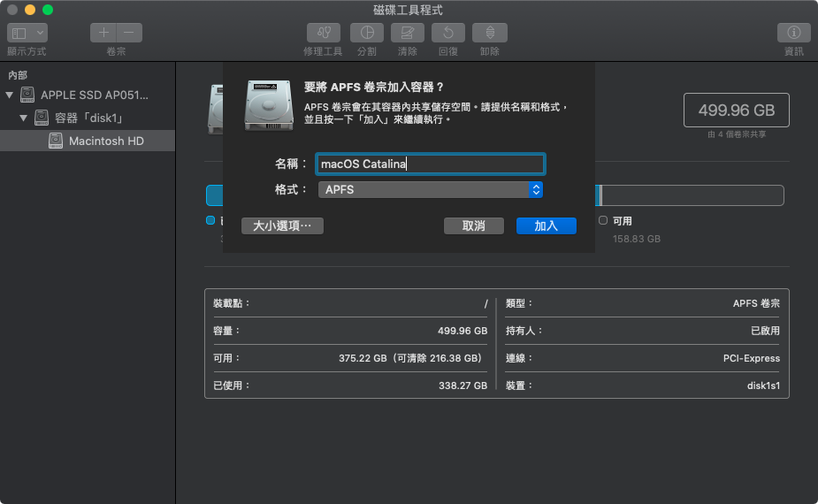Open the view mode (顯示方式) dropdown
Screen dimensions: 818x504
27,33
